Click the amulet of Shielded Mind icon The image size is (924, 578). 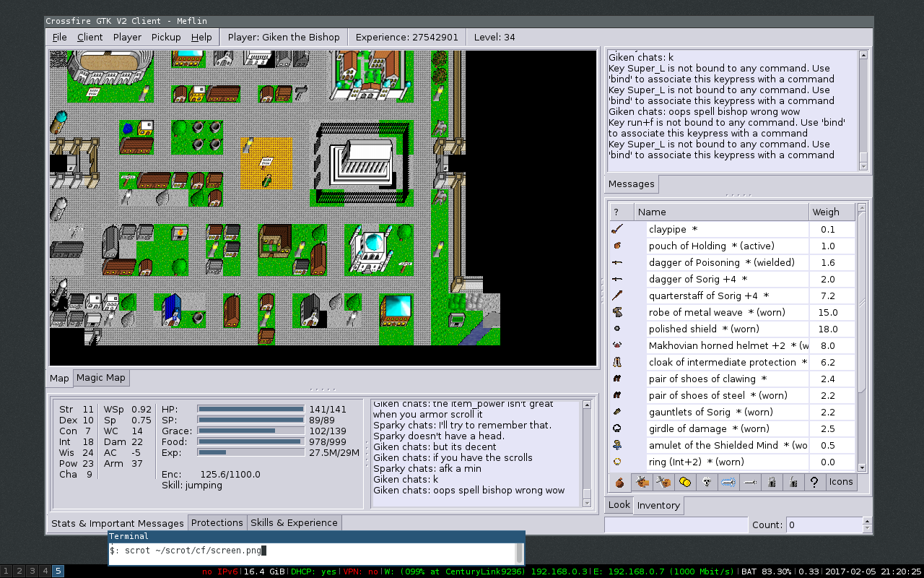tap(617, 445)
